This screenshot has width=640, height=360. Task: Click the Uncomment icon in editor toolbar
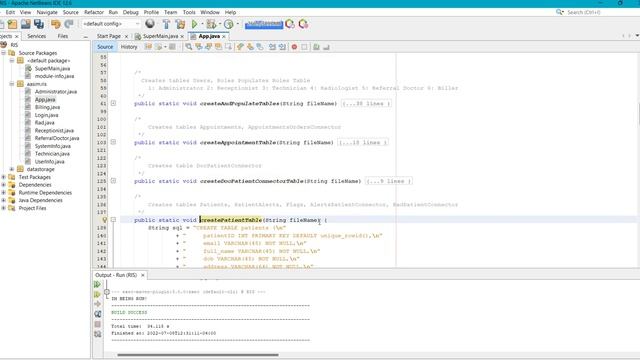[326, 47]
